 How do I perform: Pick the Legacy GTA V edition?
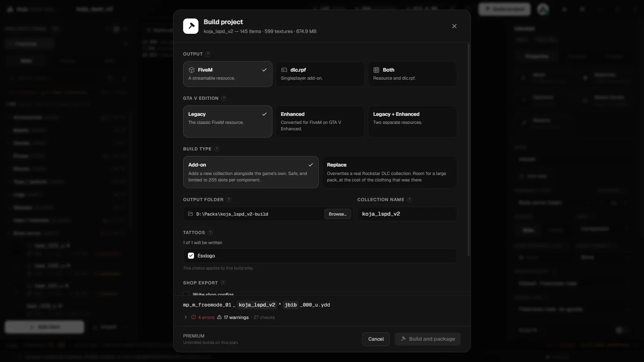[x=227, y=121]
